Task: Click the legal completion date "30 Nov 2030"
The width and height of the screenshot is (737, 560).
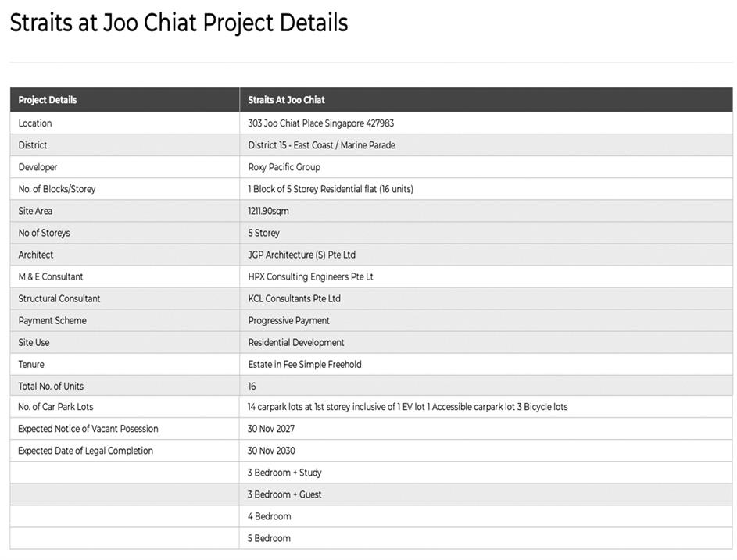Action: click(271, 451)
